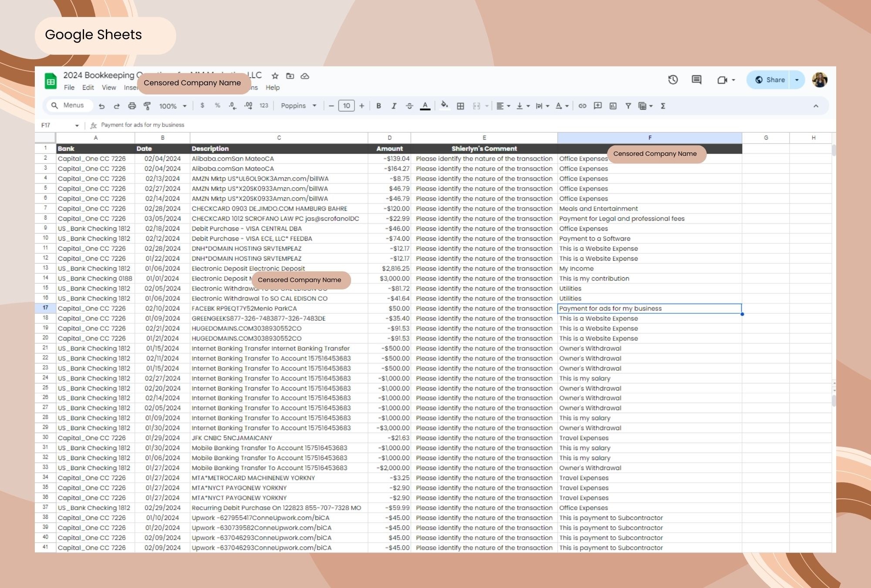Select column D header

point(389,138)
